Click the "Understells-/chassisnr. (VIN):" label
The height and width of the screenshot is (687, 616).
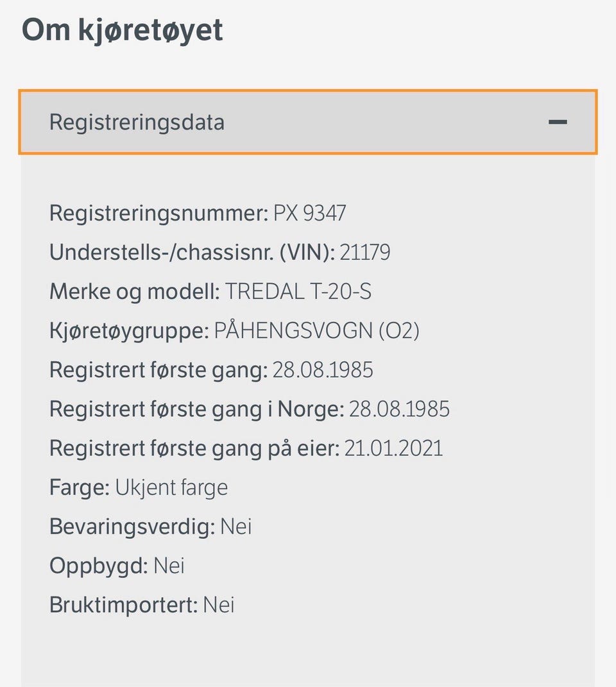(x=192, y=252)
